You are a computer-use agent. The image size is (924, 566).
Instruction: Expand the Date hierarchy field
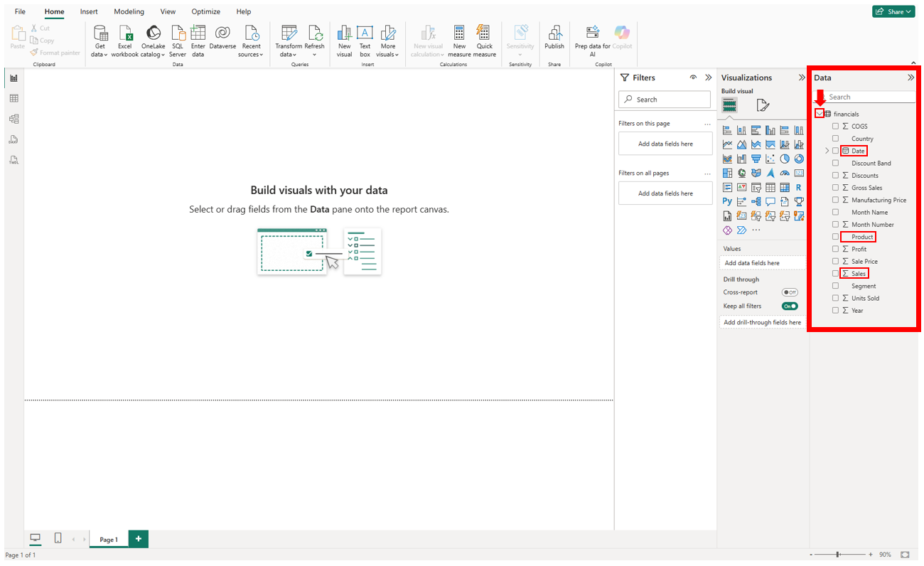827,151
